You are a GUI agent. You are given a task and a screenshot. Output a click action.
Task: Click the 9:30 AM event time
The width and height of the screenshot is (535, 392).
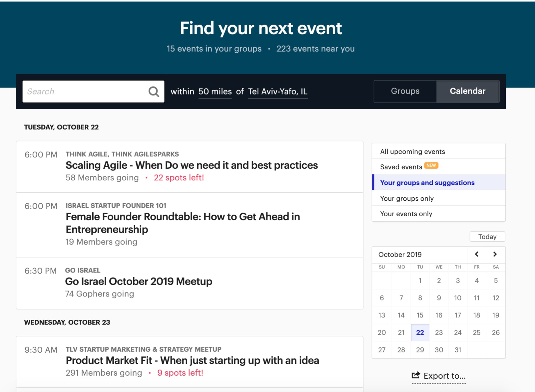click(41, 350)
